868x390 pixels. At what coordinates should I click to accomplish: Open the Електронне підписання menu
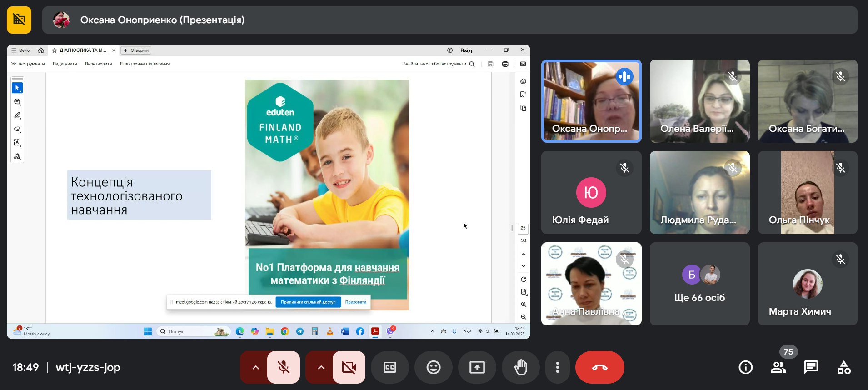point(145,64)
